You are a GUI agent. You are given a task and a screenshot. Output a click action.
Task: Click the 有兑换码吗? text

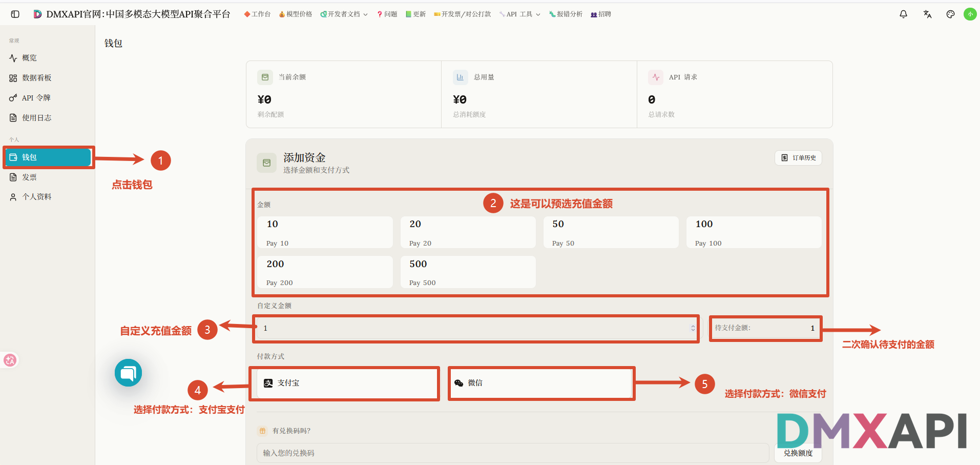[291, 431]
